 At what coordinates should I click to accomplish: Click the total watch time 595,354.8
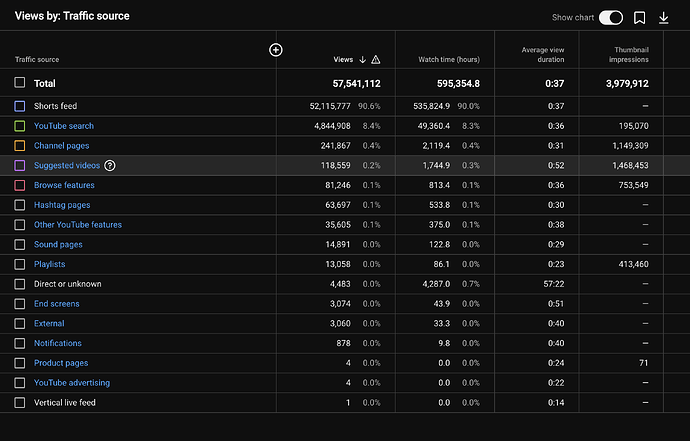coord(458,84)
